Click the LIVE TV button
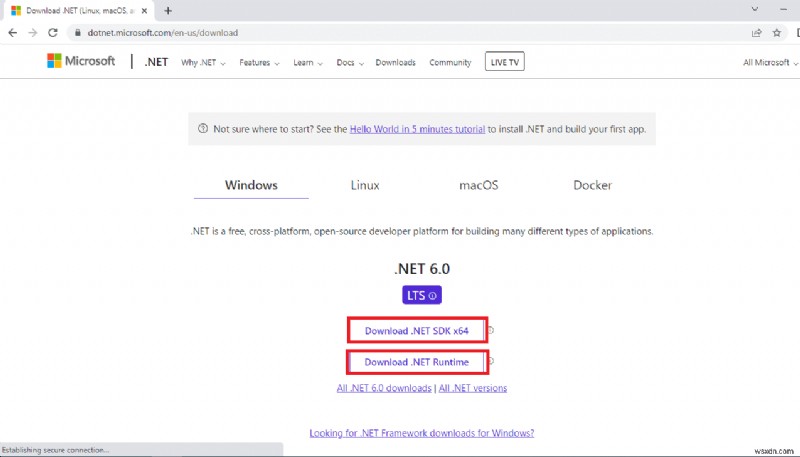Screen dimensions: 800x457 coord(505,62)
